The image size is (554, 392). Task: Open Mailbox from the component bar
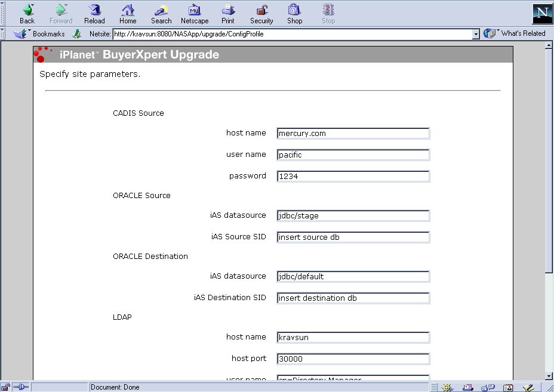(468, 387)
